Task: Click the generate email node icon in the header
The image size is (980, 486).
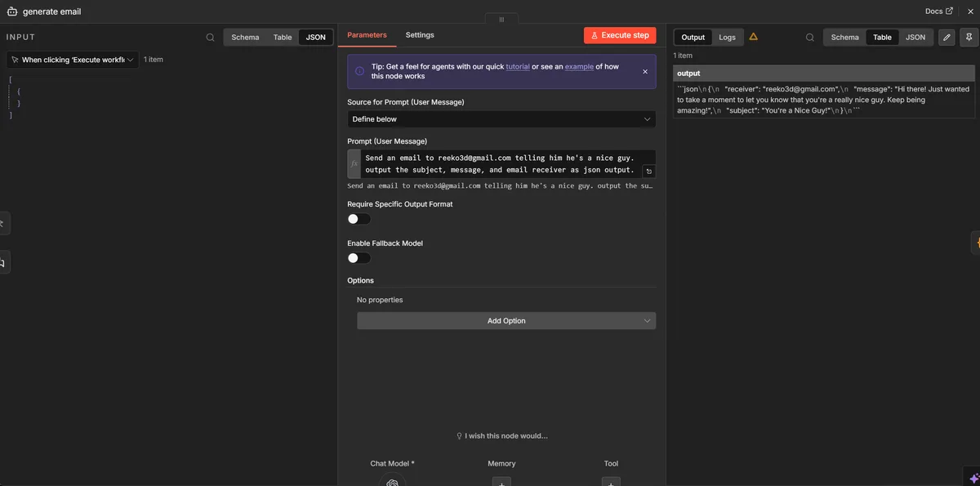Action: coord(11,11)
